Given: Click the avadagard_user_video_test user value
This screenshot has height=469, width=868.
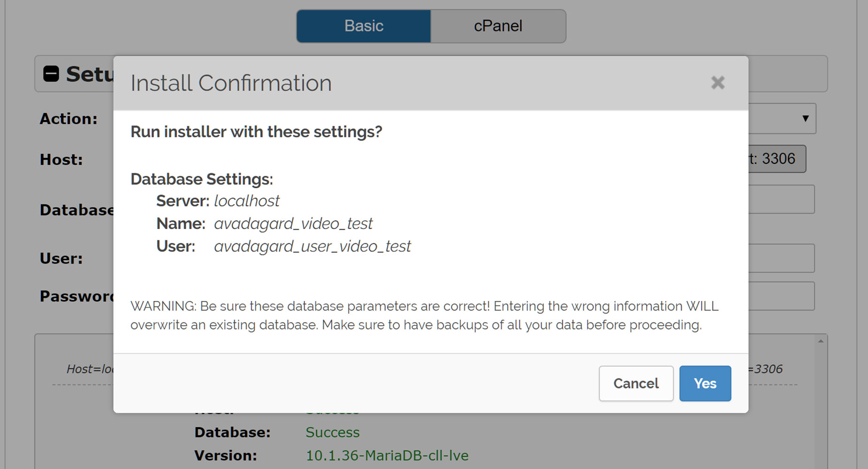Looking at the screenshot, I should tap(312, 246).
